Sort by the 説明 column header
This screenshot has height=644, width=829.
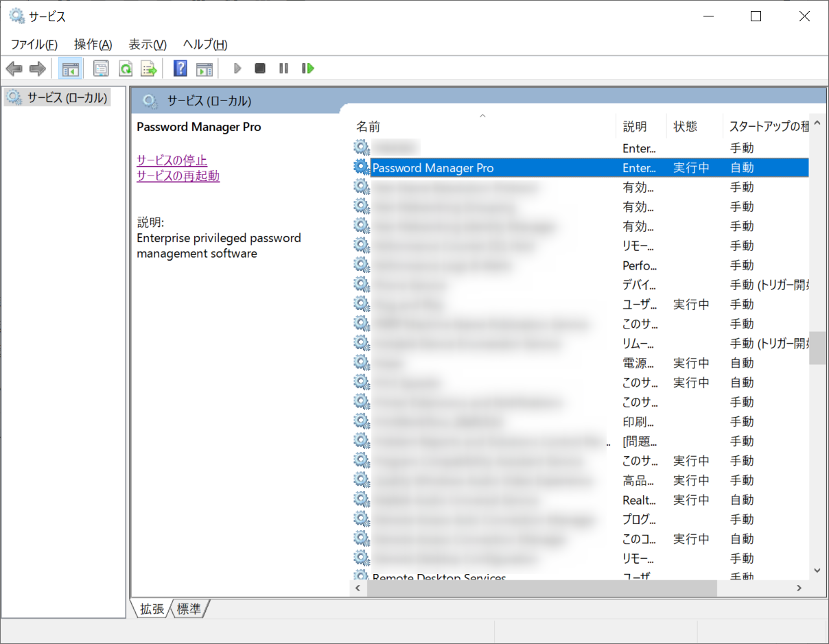pos(641,126)
